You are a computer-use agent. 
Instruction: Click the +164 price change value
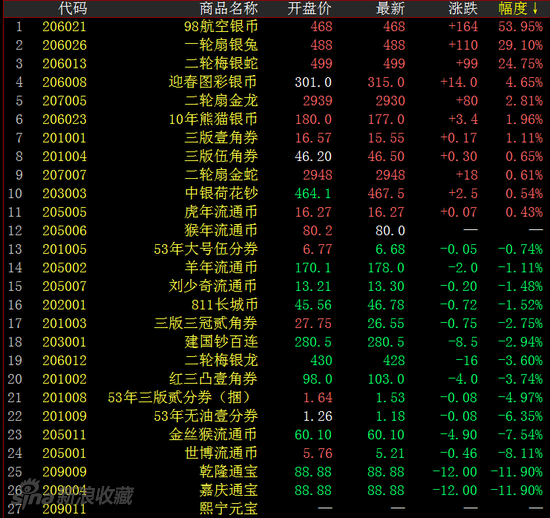(463, 27)
